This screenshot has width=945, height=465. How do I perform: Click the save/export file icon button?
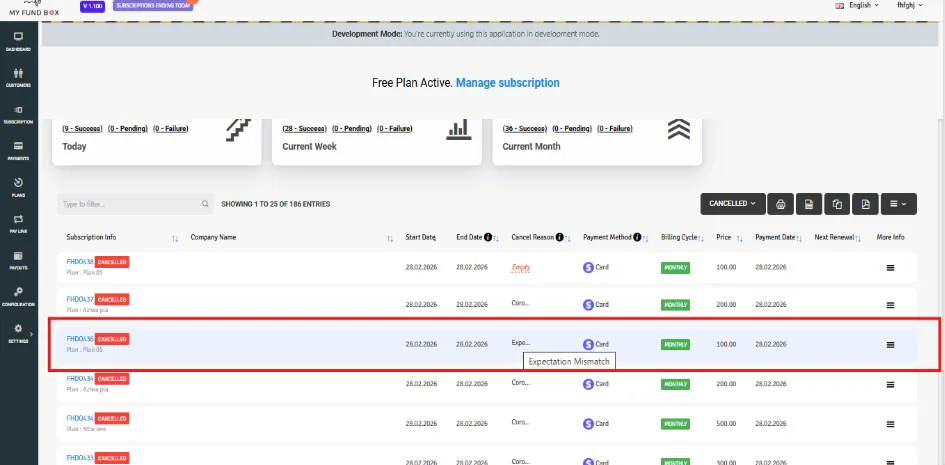[809, 204]
